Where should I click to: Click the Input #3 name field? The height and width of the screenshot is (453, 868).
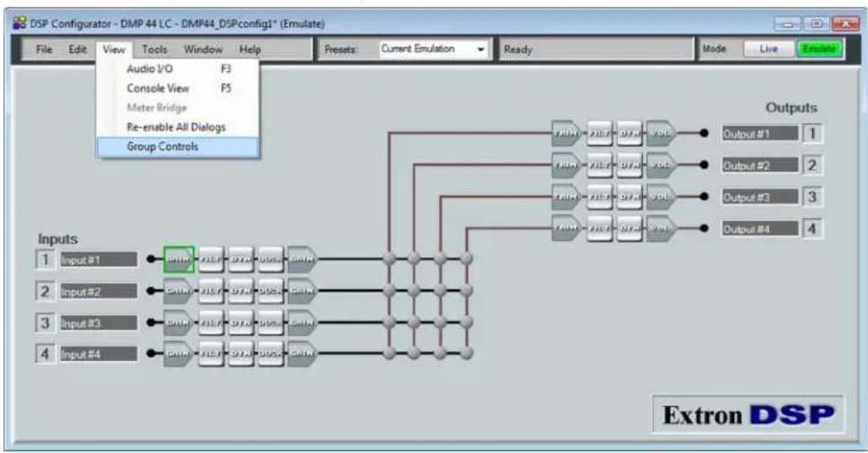point(98,323)
